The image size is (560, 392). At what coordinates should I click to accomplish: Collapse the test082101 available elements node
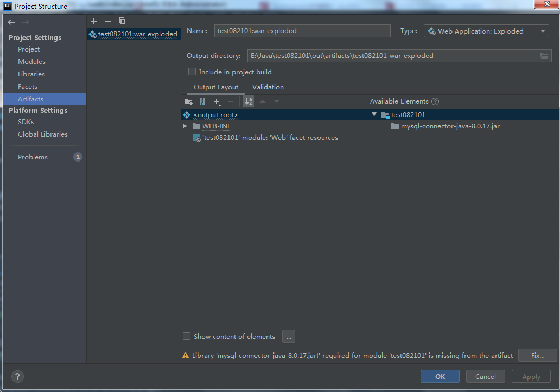tap(374, 114)
